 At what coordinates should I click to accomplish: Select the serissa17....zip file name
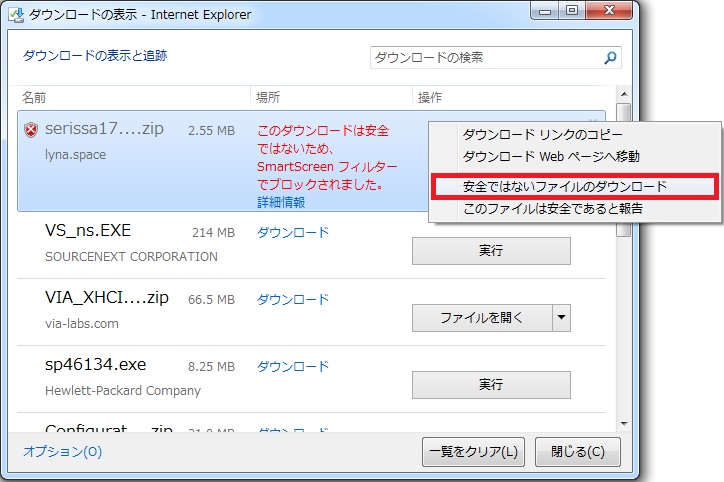point(104,128)
